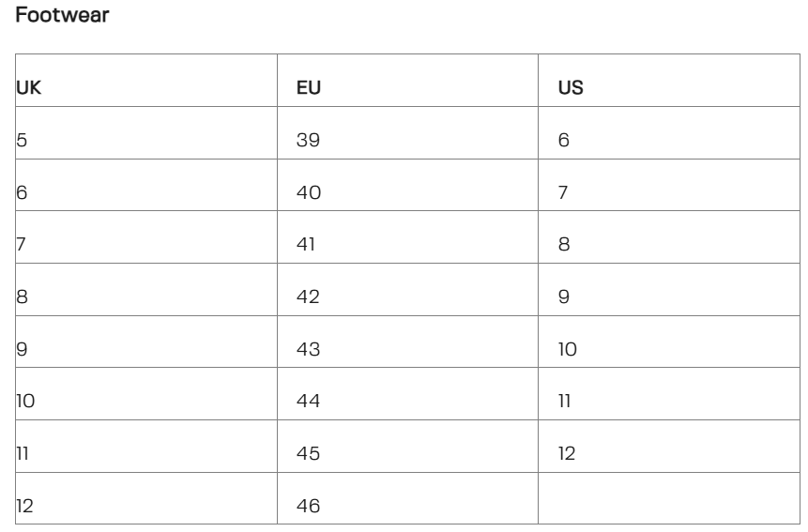Click the Footwear heading
This screenshot has height=532, width=808.
(64, 17)
